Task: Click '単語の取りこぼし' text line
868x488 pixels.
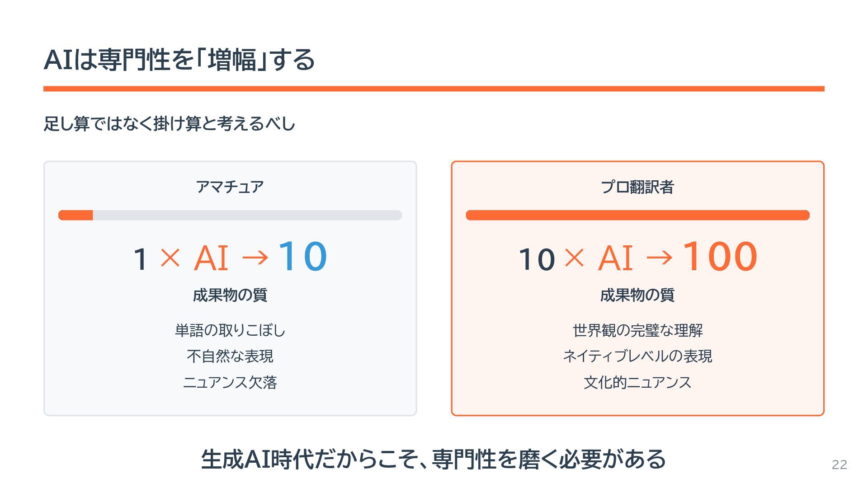Action: click(x=230, y=330)
